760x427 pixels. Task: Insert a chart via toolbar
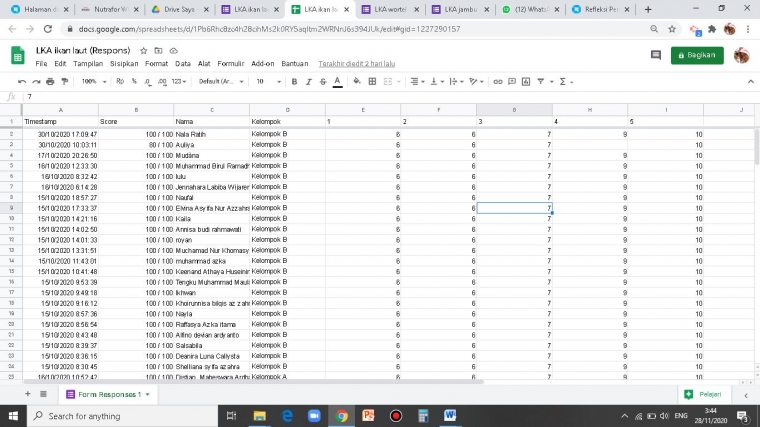coord(526,81)
